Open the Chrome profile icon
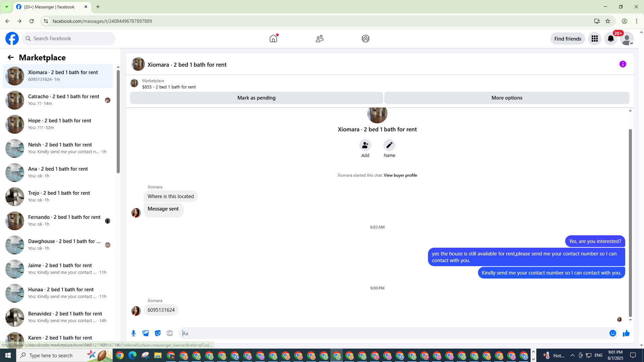The image size is (644, 362). [x=625, y=21]
